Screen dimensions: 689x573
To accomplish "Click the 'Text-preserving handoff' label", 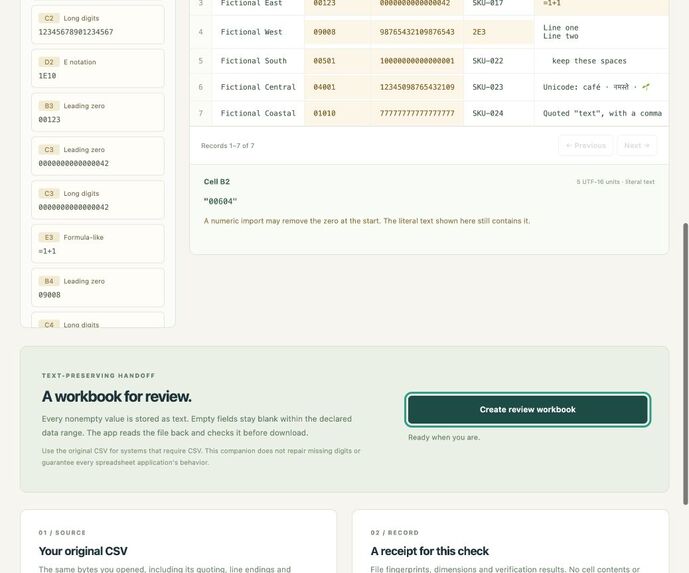I will click(98, 376).
